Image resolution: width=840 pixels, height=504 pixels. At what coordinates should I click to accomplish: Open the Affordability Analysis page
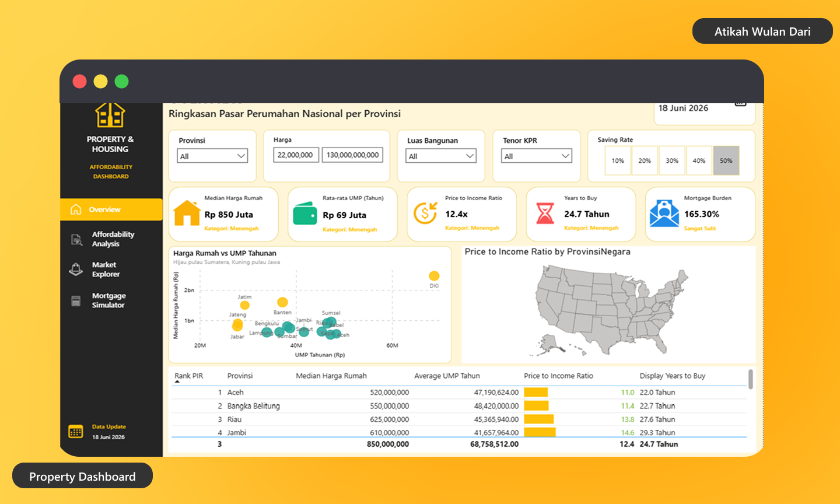(113, 239)
